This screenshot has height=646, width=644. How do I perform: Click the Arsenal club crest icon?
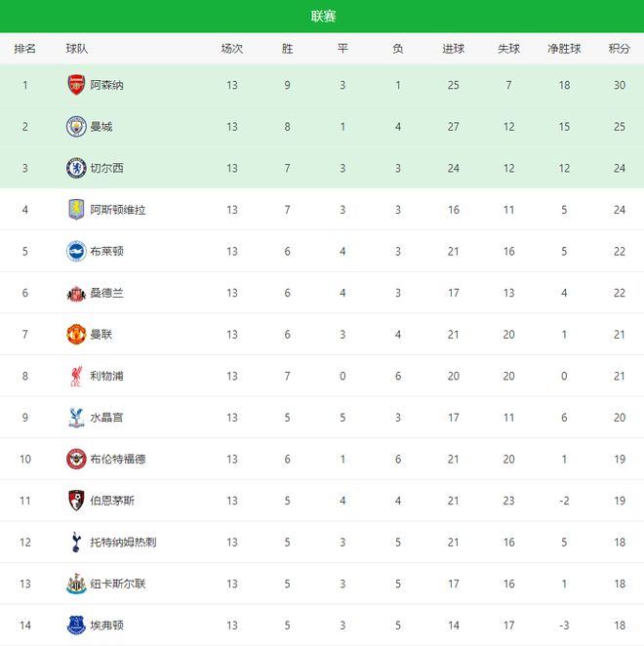pyautogui.click(x=76, y=85)
